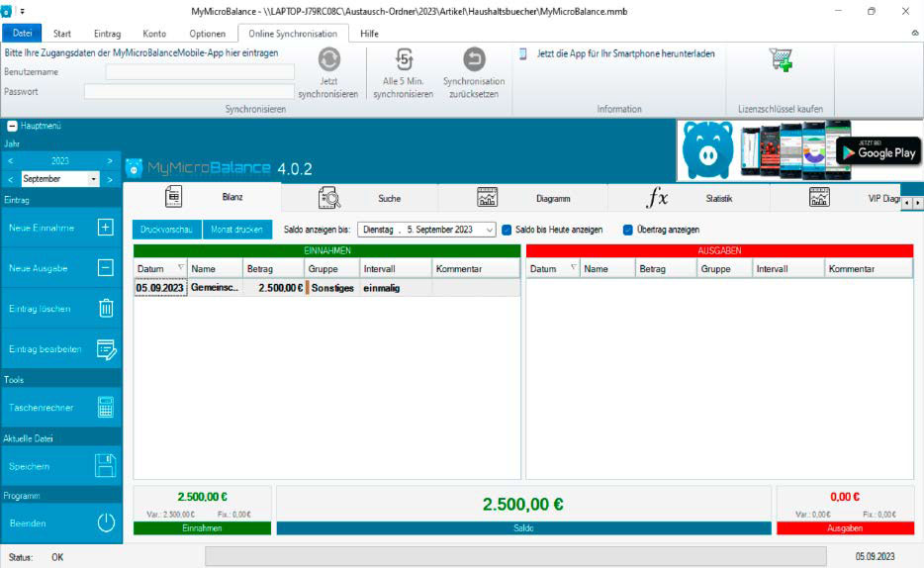The image size is (924, 568).
Task: Click the Ausgaben Intervall column header
Action: (x=788, y=269)
